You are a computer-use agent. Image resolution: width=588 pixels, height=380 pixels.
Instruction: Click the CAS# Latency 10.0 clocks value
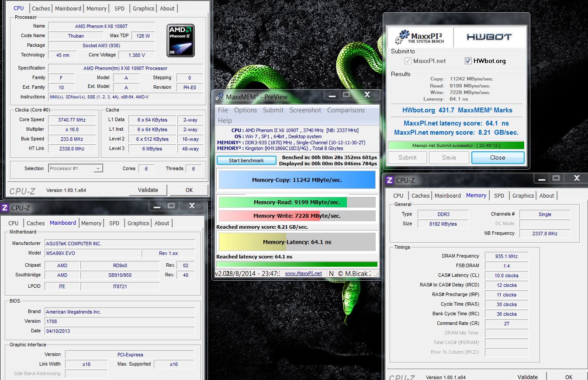pos(506,275)
